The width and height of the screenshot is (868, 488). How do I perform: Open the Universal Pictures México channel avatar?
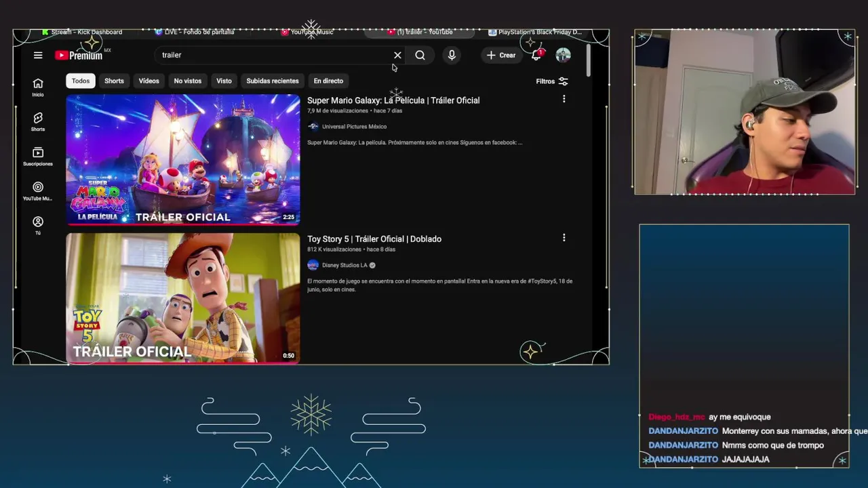(313, 127)
